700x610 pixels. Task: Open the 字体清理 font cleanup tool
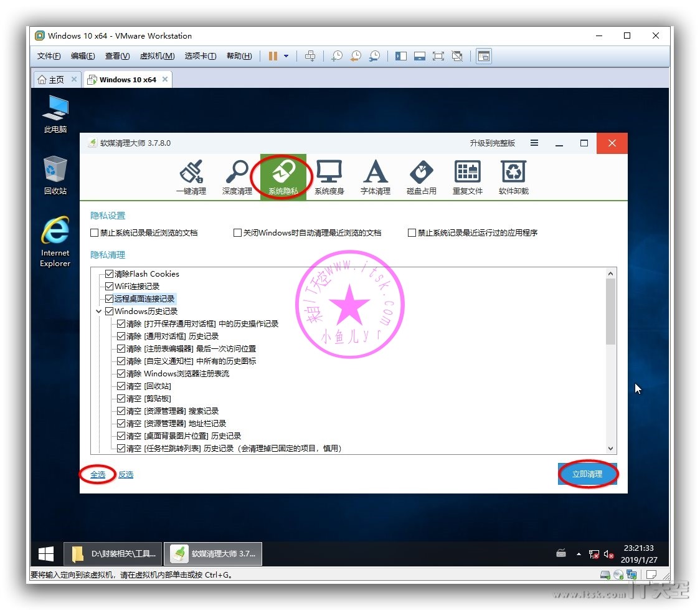[x=376, y=178]
